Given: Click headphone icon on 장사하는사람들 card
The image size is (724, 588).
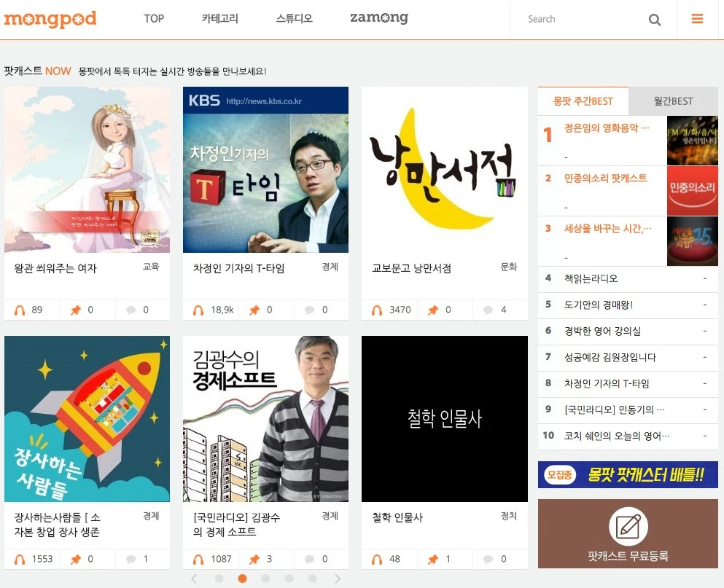Looking at the screenshot, I should point(20,560).
